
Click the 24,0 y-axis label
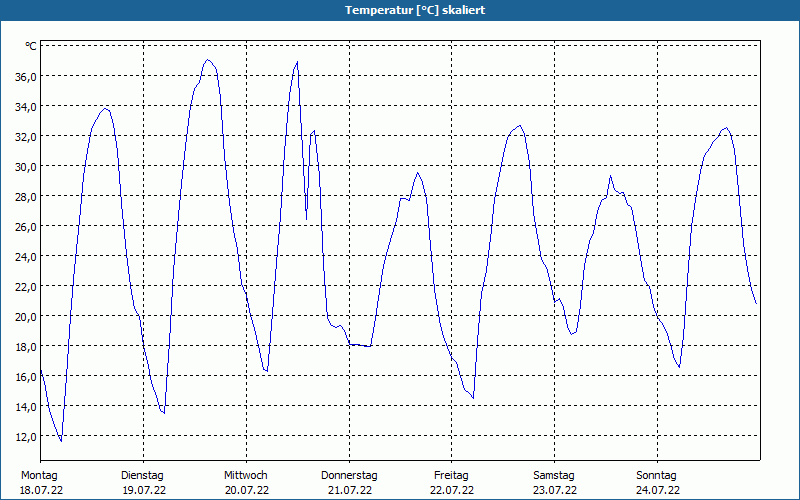pyautogui.click(x=26, y=257)
